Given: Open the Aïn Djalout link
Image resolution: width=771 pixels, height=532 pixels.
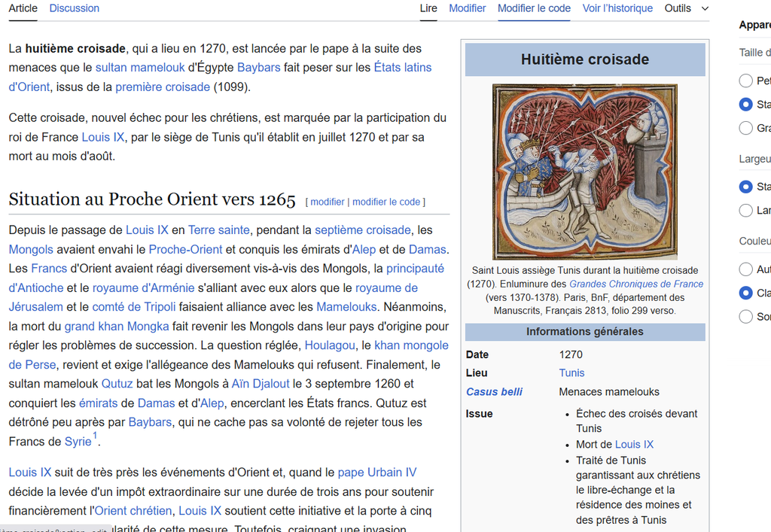Looking at the screenshot, I should tap(261, 384).
